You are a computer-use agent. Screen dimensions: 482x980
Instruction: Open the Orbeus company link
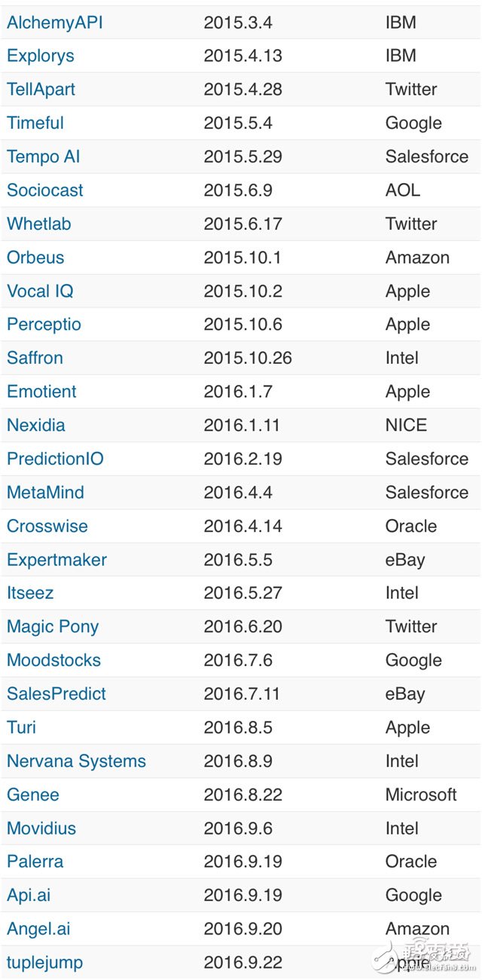(35, 257)
